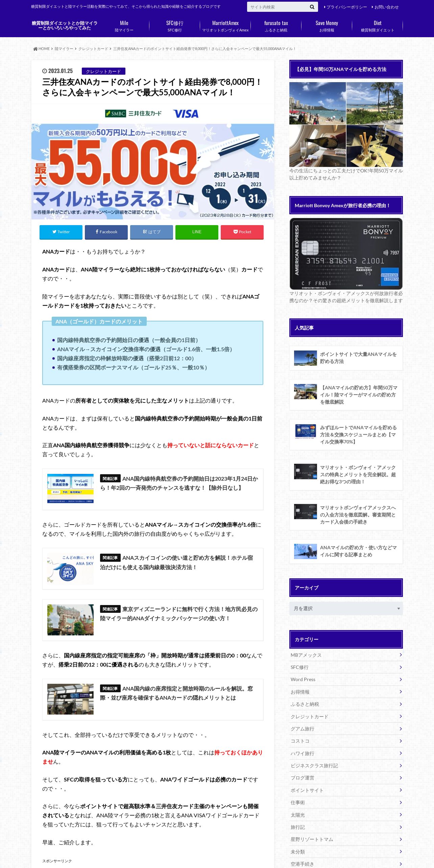Open the お得情報 category
Image resolution: width=434 pixels, height=868 pixels.
coord(346,692)
